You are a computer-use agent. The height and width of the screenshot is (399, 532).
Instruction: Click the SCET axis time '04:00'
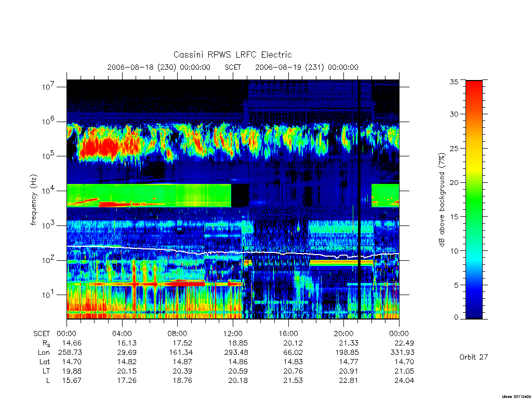122,334
